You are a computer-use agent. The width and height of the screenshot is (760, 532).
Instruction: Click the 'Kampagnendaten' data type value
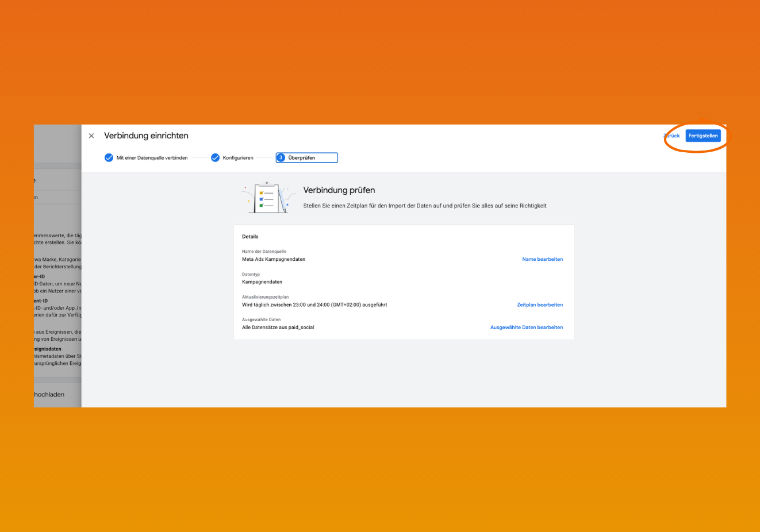[x=262, y=282]
